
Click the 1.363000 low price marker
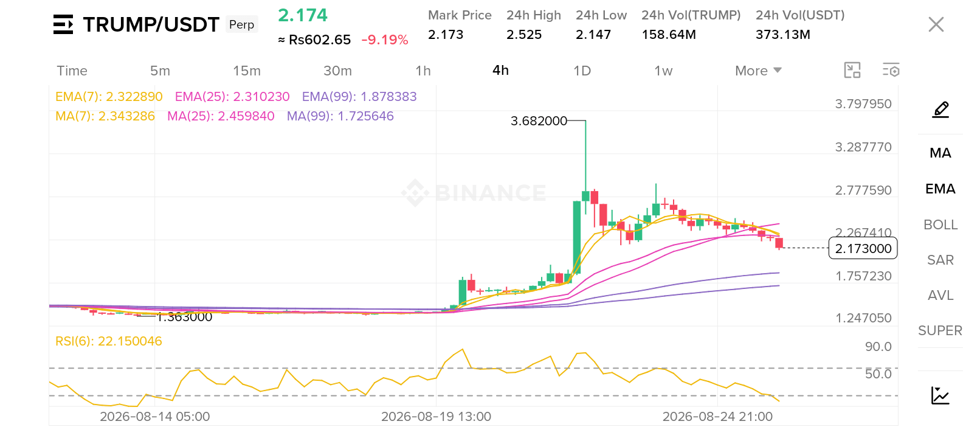185,317
